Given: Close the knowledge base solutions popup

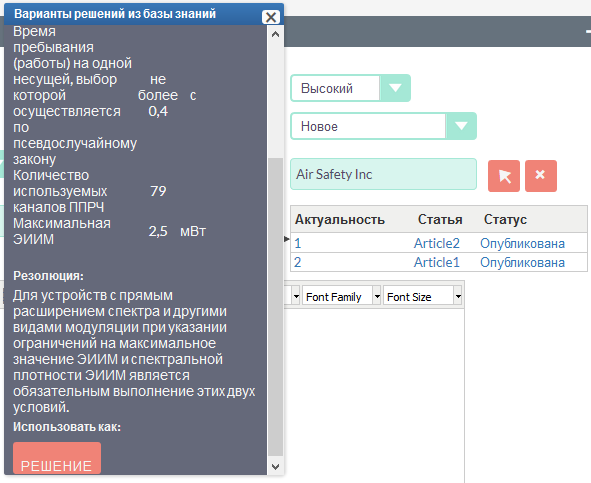Looking at the screenshot, I should pos(271,17).
